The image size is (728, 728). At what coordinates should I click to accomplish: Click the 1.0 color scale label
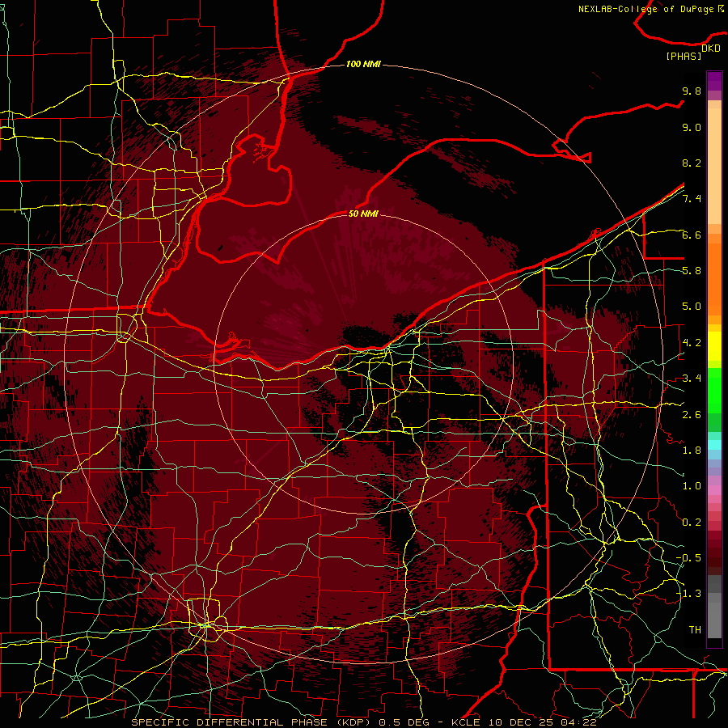point(692,486)
